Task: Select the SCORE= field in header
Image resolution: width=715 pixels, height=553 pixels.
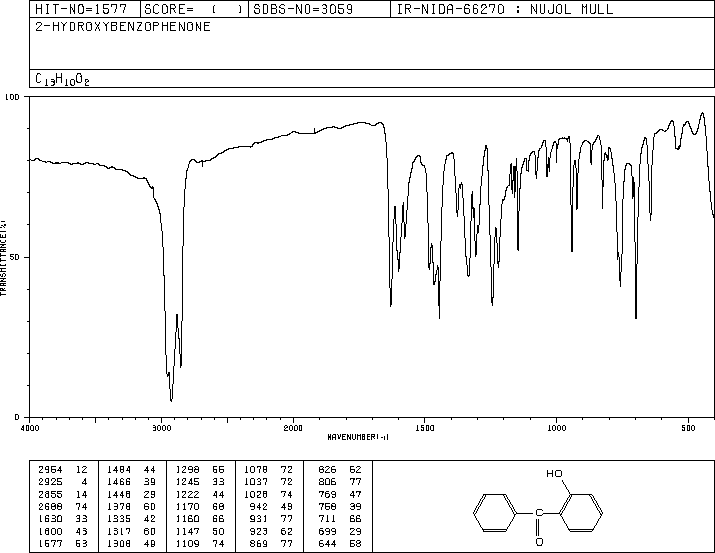Action: pyautogui.click(x=194, y=9)
